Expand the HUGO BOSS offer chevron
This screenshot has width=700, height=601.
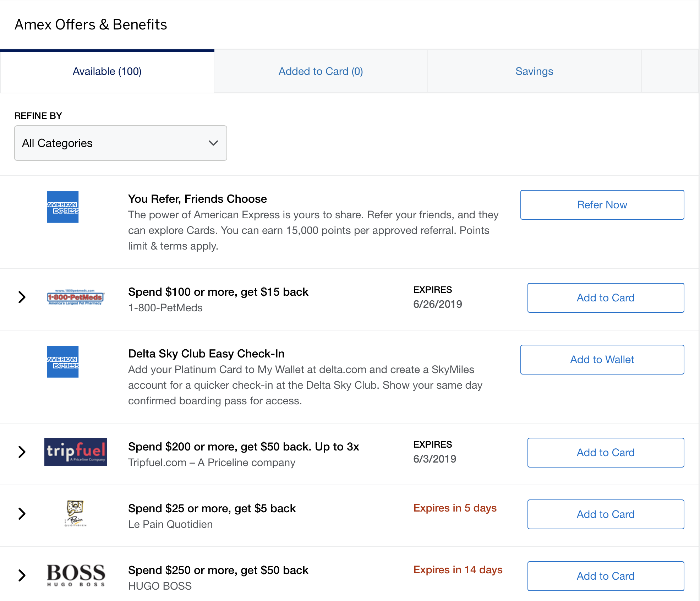(22, 575)
